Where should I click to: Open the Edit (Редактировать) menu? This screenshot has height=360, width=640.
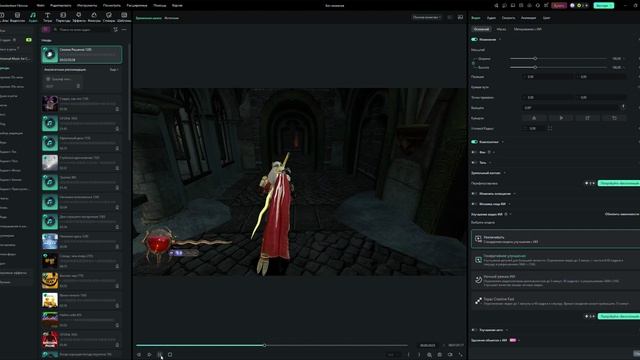point(60,5)
